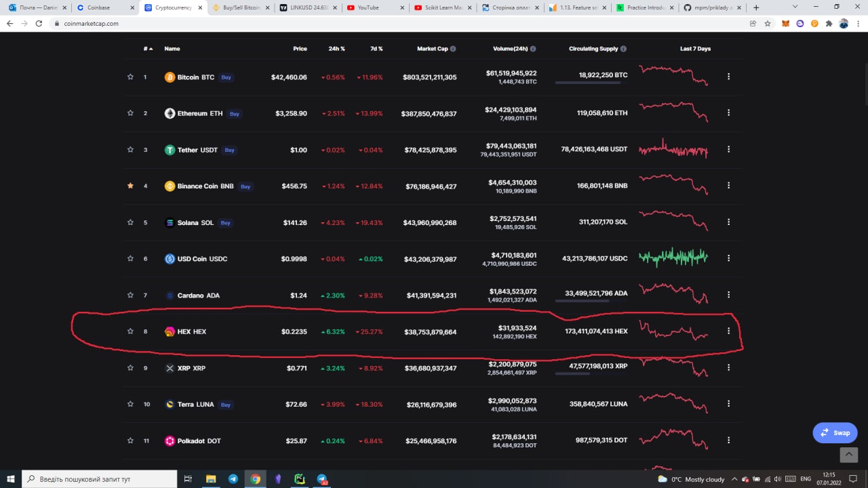The height and width of the screenshot is (488, 868).
Task: Open the Cardano ADA coin link
Action: coord(199,296)
